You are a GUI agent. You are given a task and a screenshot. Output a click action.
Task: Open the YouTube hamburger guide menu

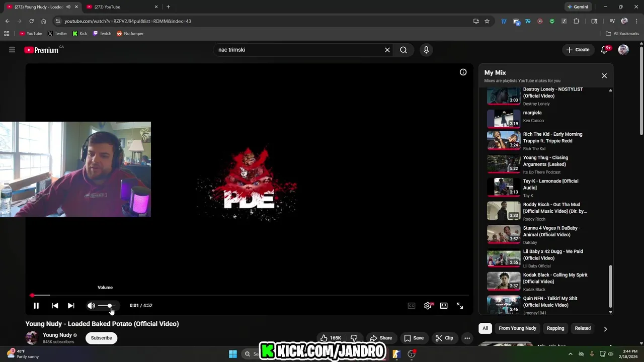point(12,50)
